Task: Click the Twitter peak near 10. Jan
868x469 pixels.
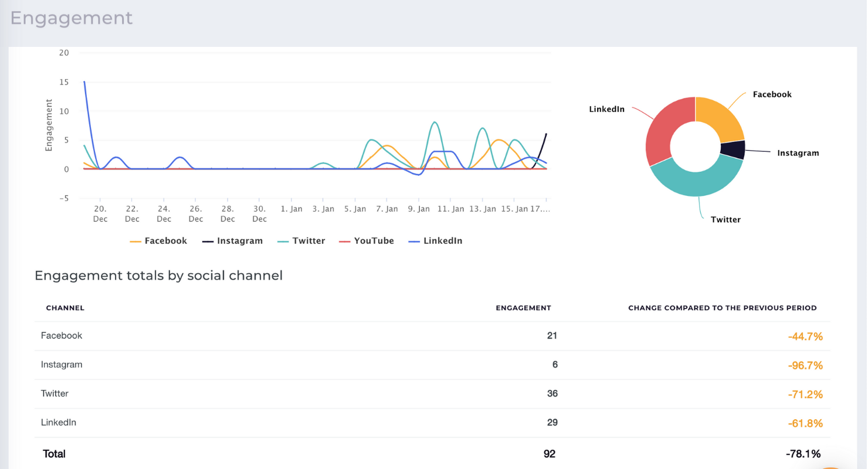Action: (x=435, y=123)
